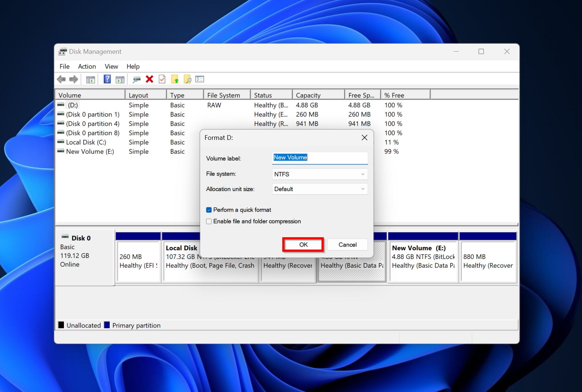This screenshot has width=582, height=392.
Task: Open the File menu
Action: [x=65, y=66]
